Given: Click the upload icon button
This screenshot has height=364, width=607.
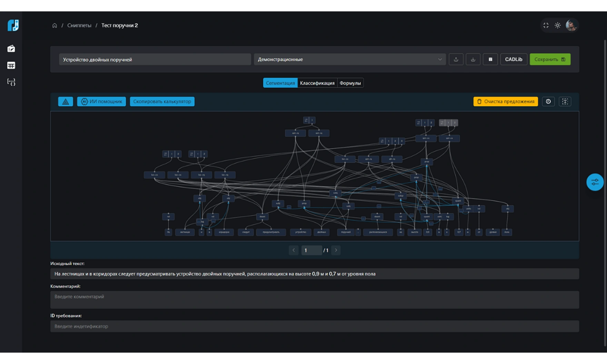Looking at the screenshot, I should 456,59.
